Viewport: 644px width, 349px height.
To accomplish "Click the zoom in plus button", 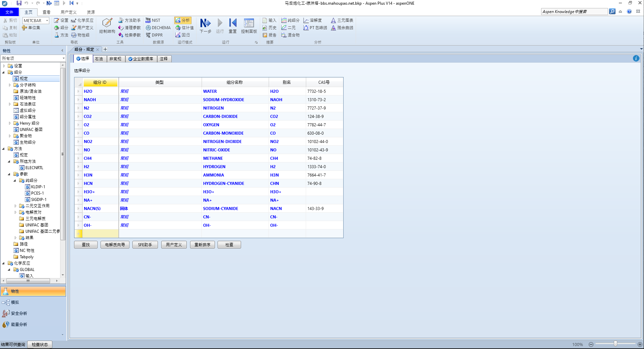I will (x=640, y=344).
